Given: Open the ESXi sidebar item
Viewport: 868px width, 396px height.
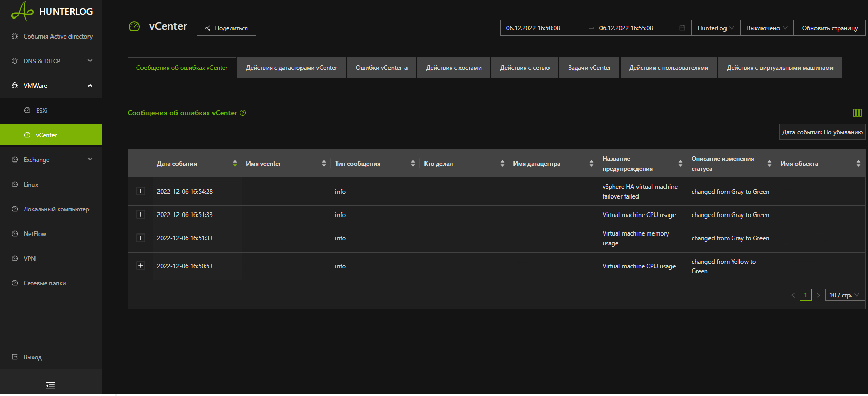Looking at the screenshot, I should coord(51,110).
